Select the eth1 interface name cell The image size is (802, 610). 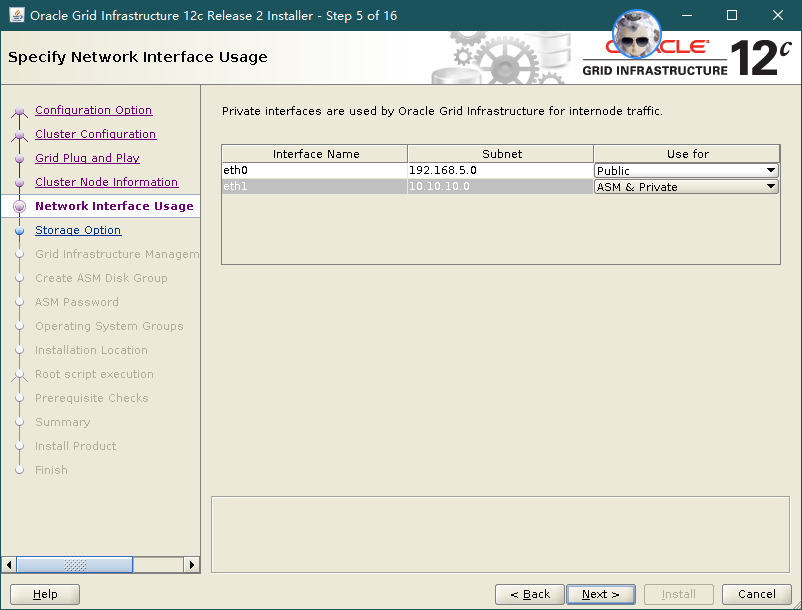click(x=315, y=186)
